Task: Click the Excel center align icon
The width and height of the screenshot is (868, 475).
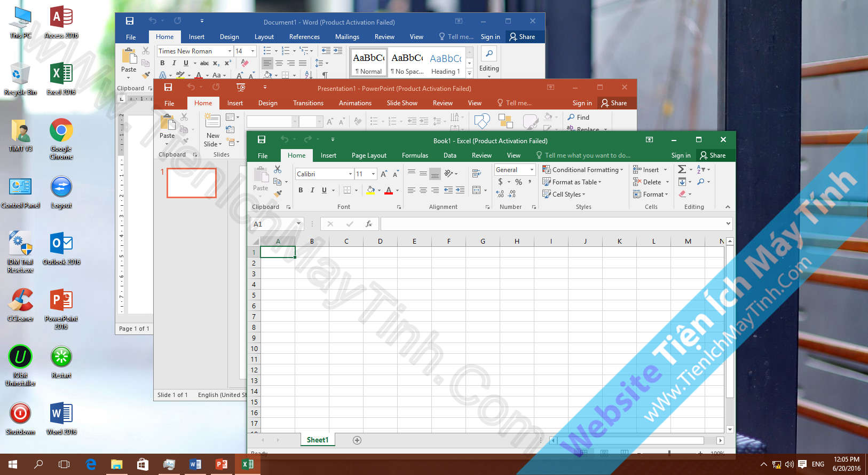Action: pyautogui.click(x=423, y=190)
